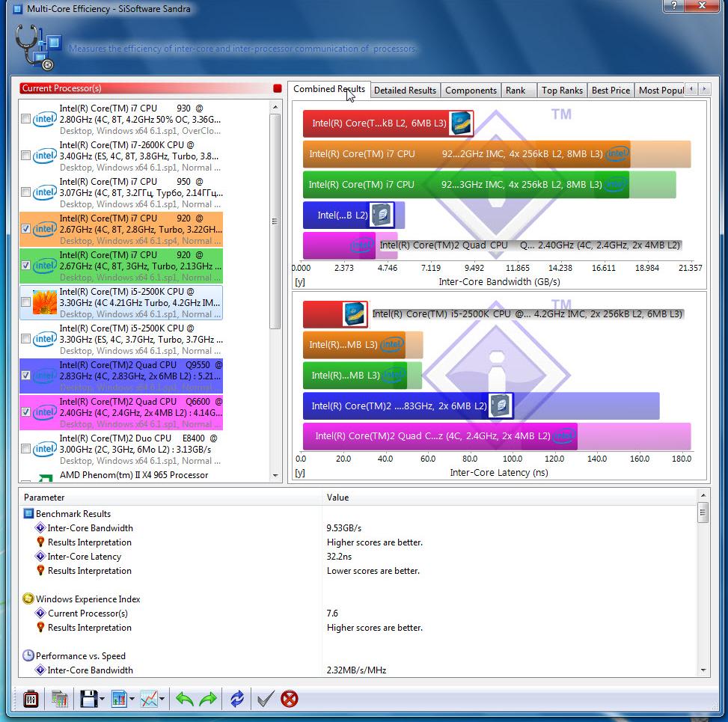Click the processor box icon on red latency bar

pos(355,314)
